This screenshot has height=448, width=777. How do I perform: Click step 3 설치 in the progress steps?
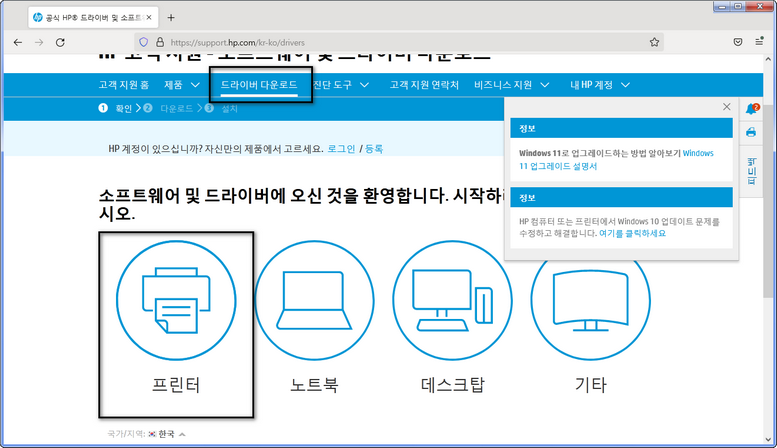[x=221, y=108]
